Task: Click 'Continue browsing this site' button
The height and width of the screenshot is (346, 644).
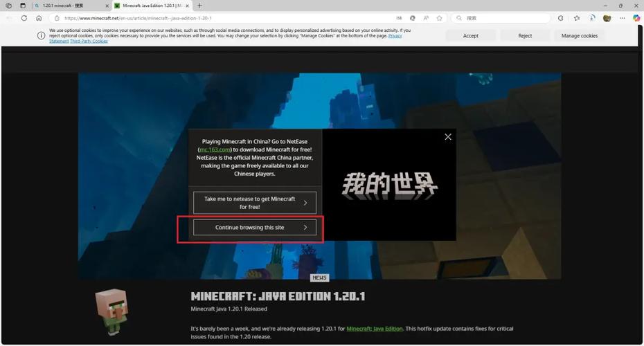Action: [255, 228]
